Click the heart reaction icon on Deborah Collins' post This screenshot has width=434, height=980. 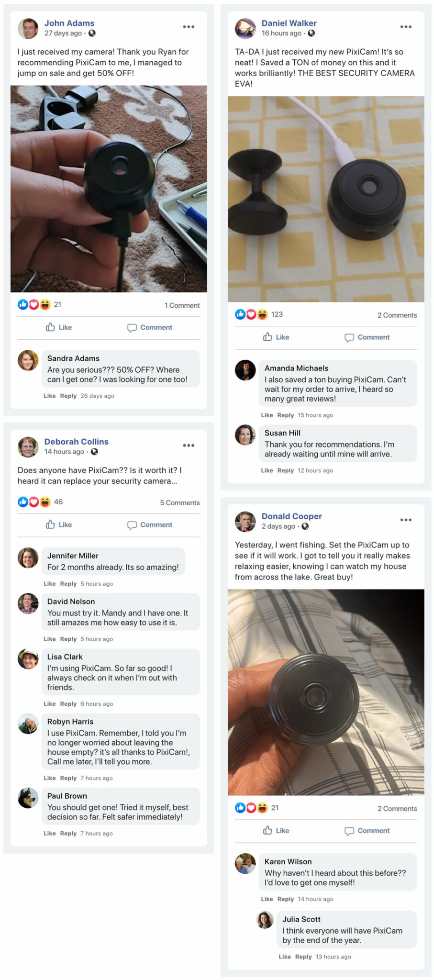(34, 502)
